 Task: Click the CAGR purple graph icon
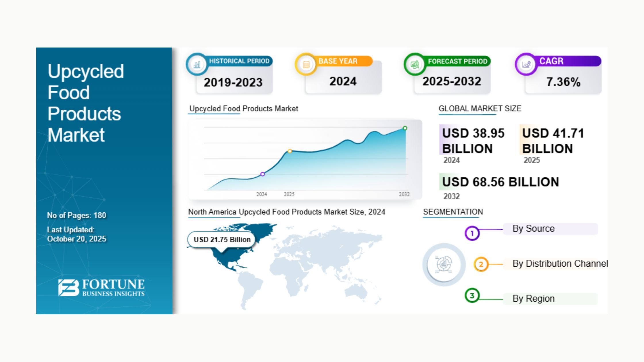pyautogui.click(x=526, y=64)
